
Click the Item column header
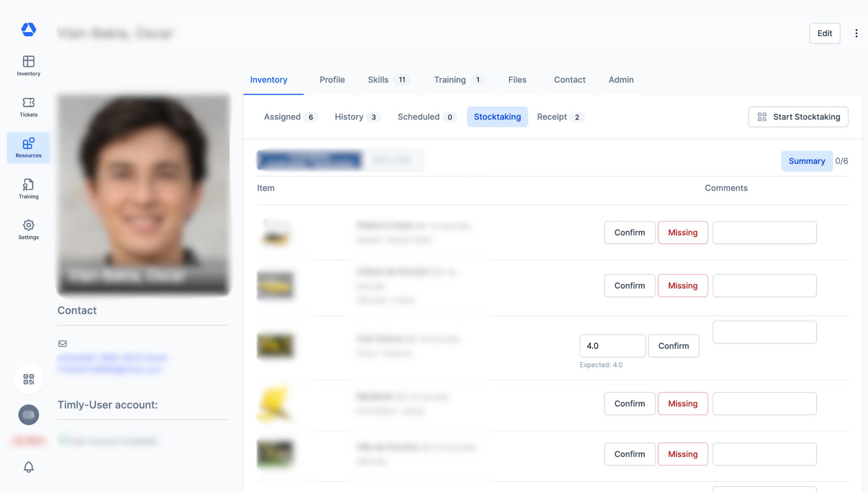[266, 188]
